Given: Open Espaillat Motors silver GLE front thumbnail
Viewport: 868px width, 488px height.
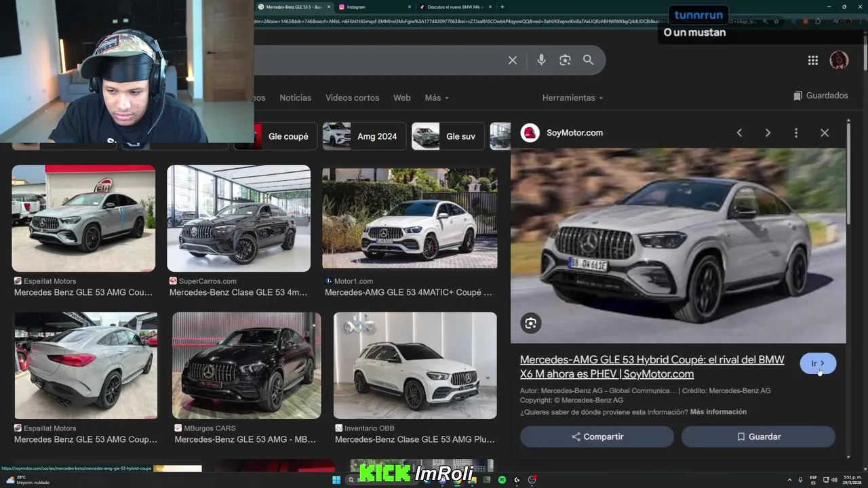Looking at the screenshot, I should click(83, 218).
